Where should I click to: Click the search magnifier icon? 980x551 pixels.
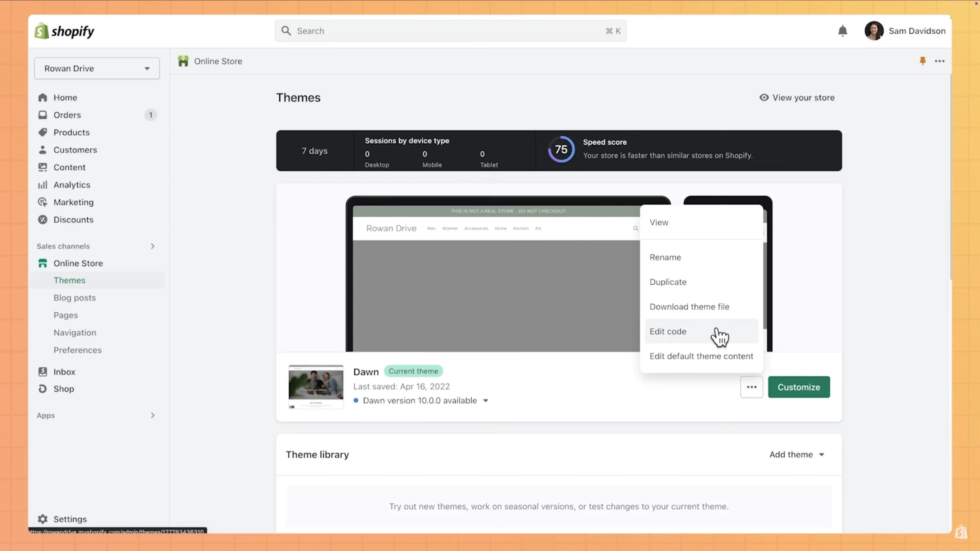(286, 31)
